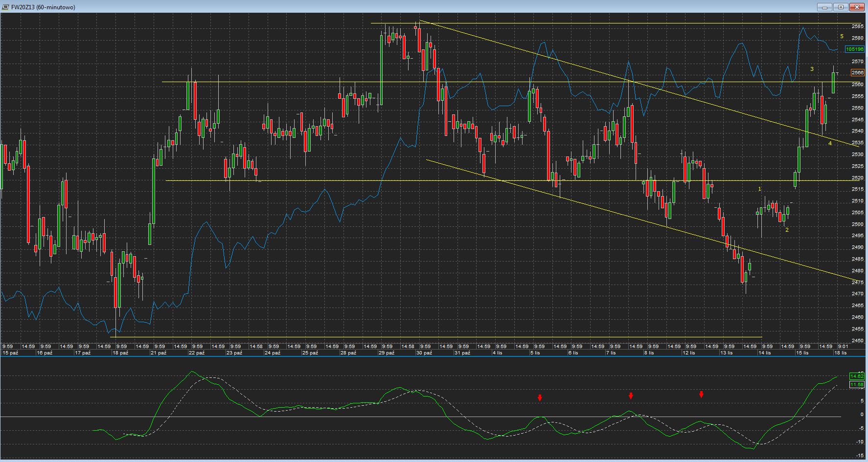Viewport: 868px width, 462px height.
Task: Click the FW20Z13 (60-minutowo) window title
Action: [43, 7]
